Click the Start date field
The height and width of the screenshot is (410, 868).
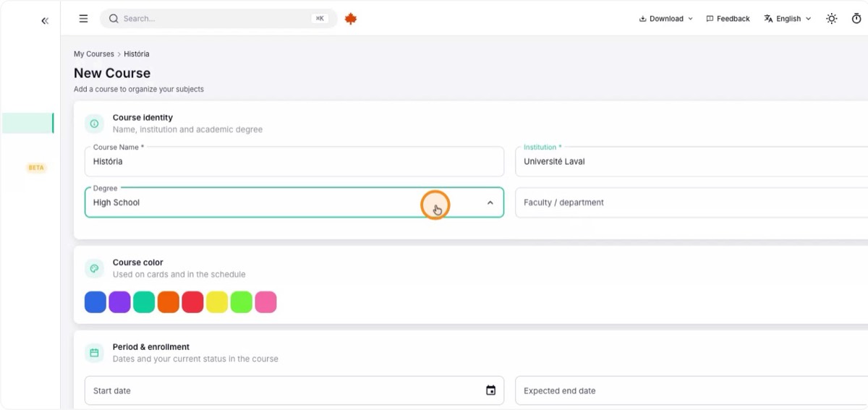point(294,390)
